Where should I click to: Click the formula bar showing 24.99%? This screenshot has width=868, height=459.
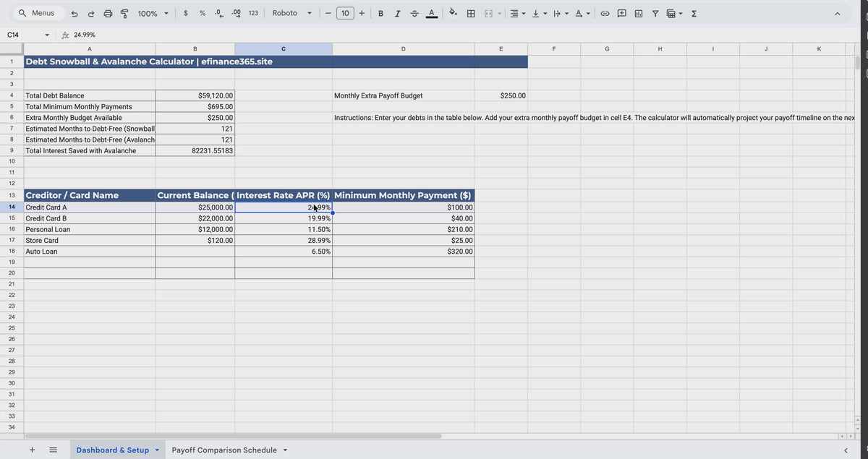[463, 35]
